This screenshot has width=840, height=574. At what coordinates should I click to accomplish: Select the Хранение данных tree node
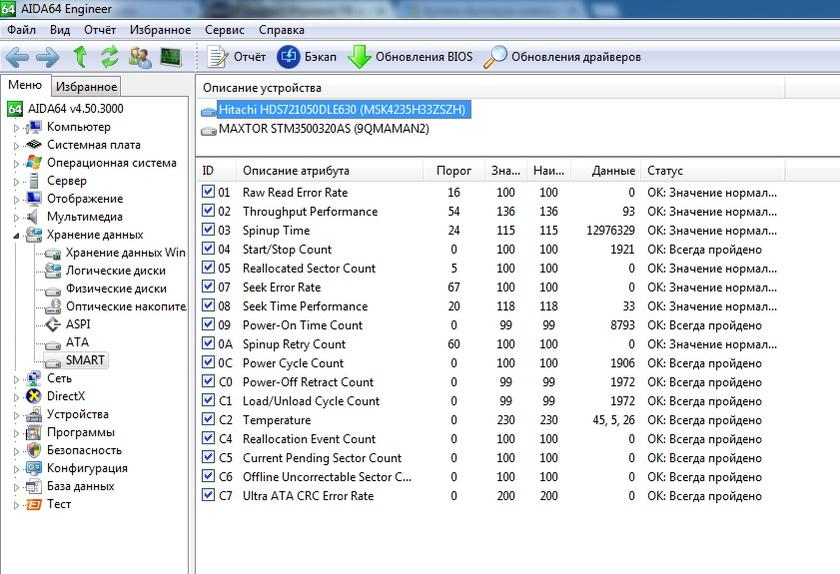coord(95,235)
